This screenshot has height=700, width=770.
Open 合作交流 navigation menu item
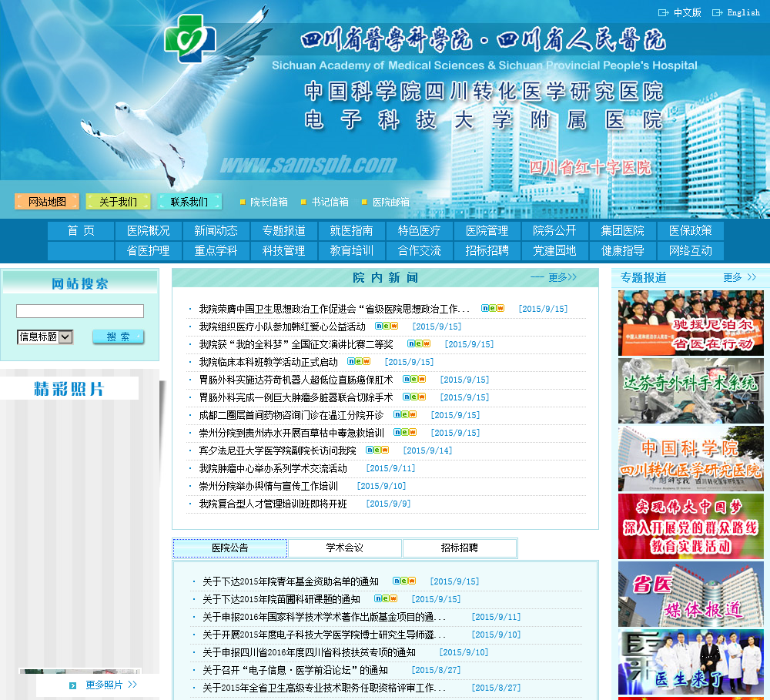[x=419, y=250]
